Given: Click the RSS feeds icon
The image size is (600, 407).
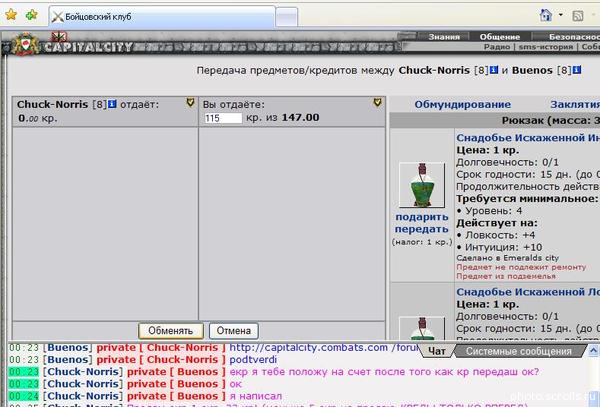Looking at the screenshot, I should [578, 16].
